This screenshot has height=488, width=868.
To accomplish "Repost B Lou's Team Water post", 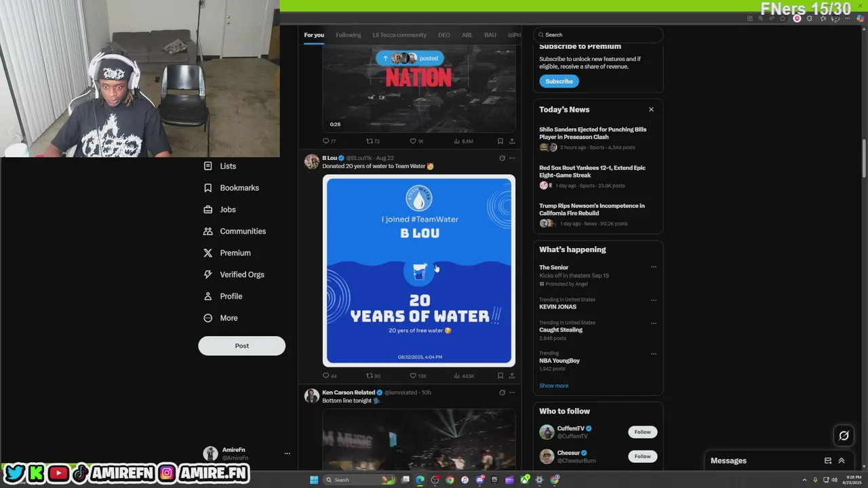I will 373,375.
